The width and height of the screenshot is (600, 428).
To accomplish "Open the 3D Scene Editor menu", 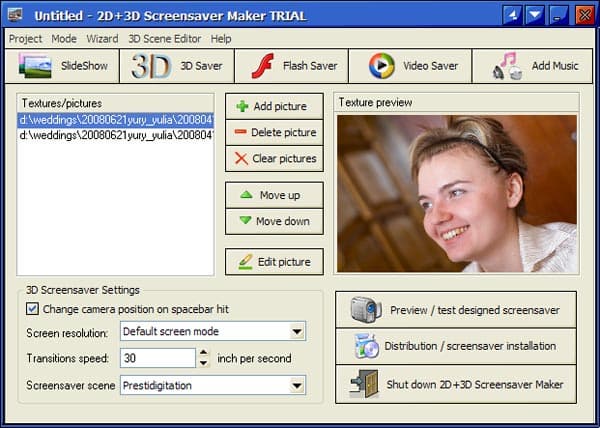I will pyautogui.click(x=165, y=39).
